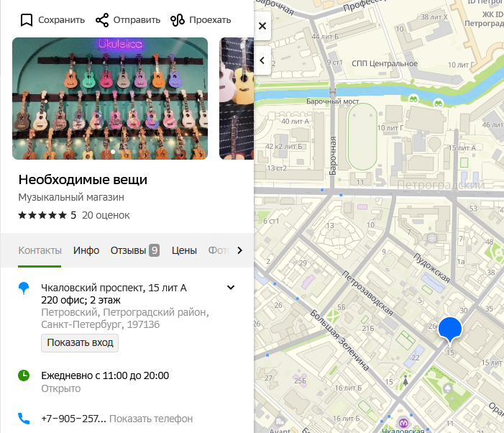The image size is (504, 433).
Task: Click the 20 оценок ratings link
Action: (x=106, y=215)
